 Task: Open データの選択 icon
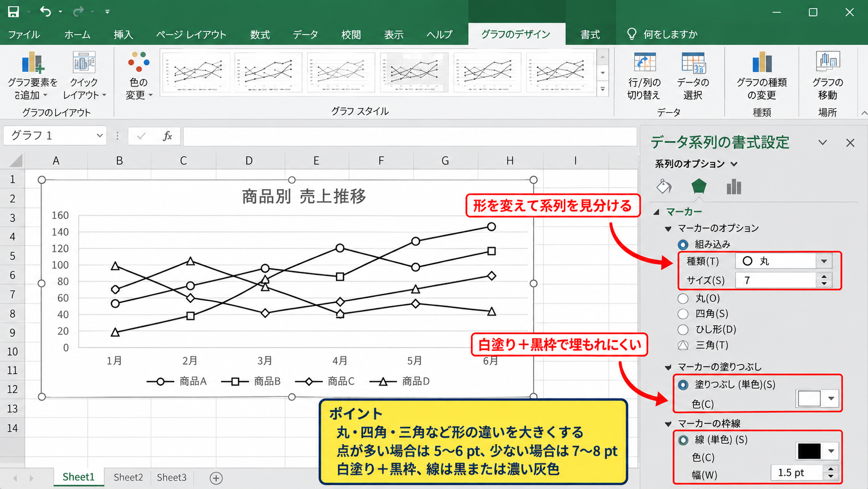693,63
